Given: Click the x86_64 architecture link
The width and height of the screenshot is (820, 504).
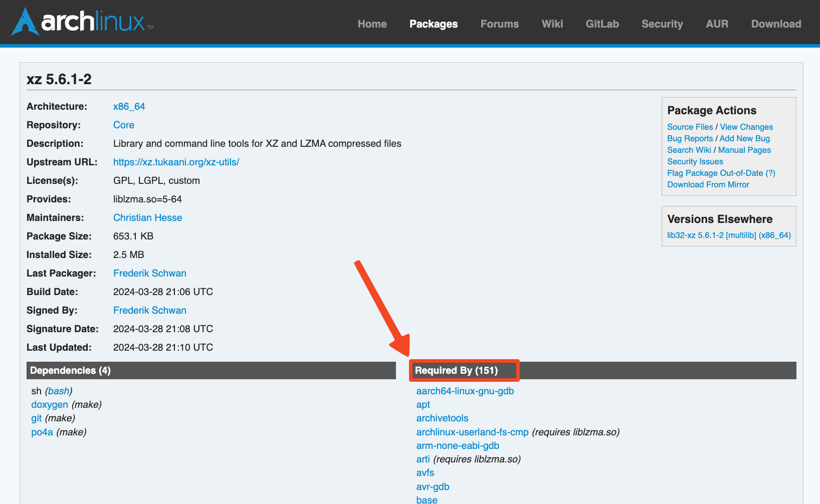Looking at the screenshot, I should click(129, 107).
